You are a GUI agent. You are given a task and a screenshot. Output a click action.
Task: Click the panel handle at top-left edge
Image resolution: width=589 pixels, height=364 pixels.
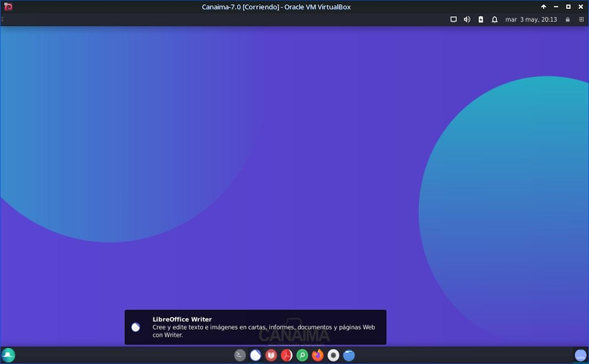click(x=2, y=20)
